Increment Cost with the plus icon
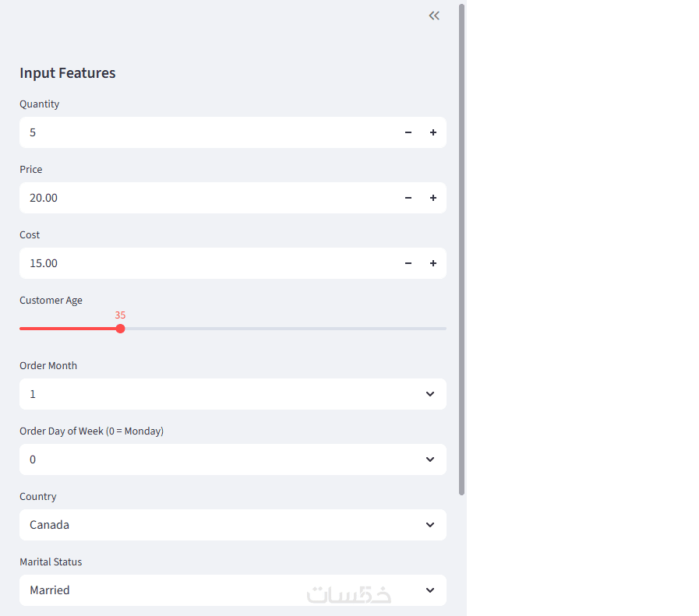This screenshot has height=616, width=699. pos(433,263)
